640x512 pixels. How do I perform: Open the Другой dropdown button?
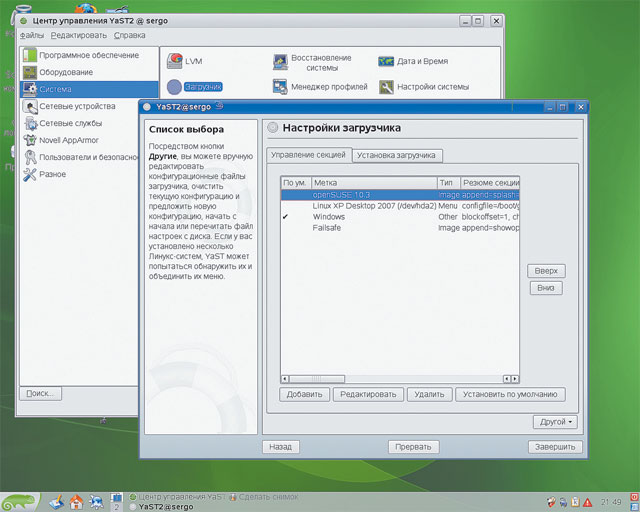[x=555, y=422]
